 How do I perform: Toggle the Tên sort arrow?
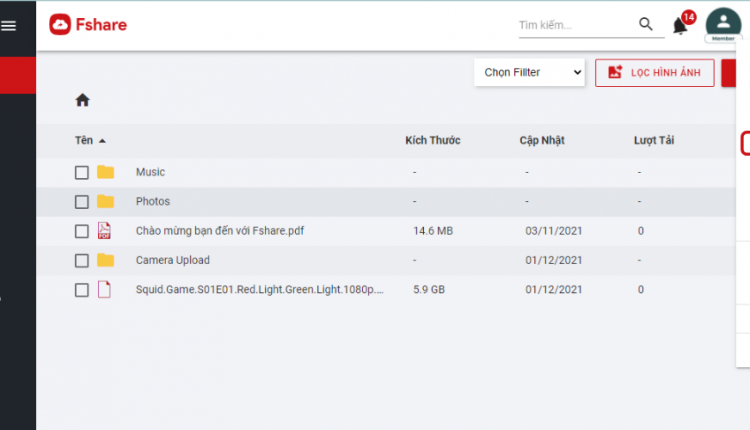[102, 141]
